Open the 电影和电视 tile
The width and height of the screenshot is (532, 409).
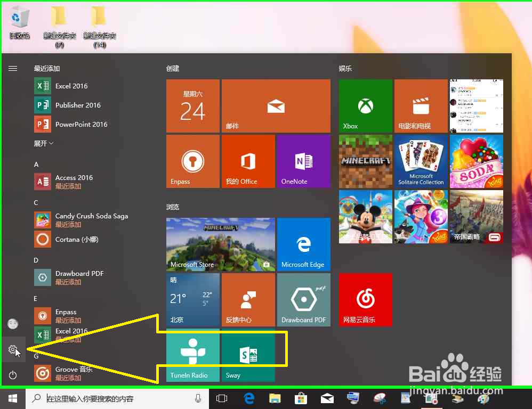pyautogui.click(x=421, y=106)
